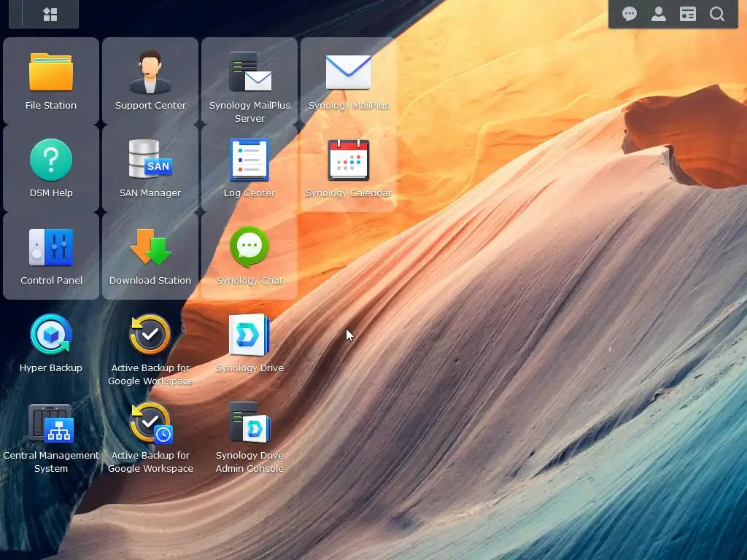
Task: Open user account options menu
Action: point(659,15)
